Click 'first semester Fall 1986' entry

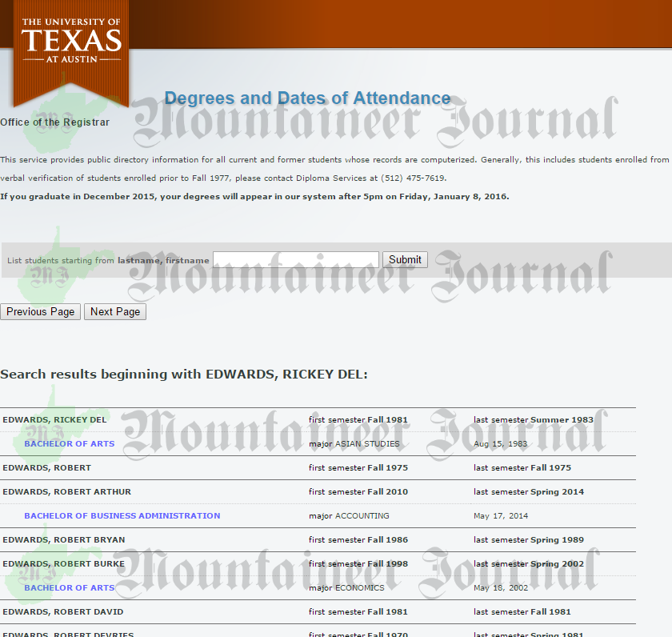pyautogui.click(x=358, y=539)
